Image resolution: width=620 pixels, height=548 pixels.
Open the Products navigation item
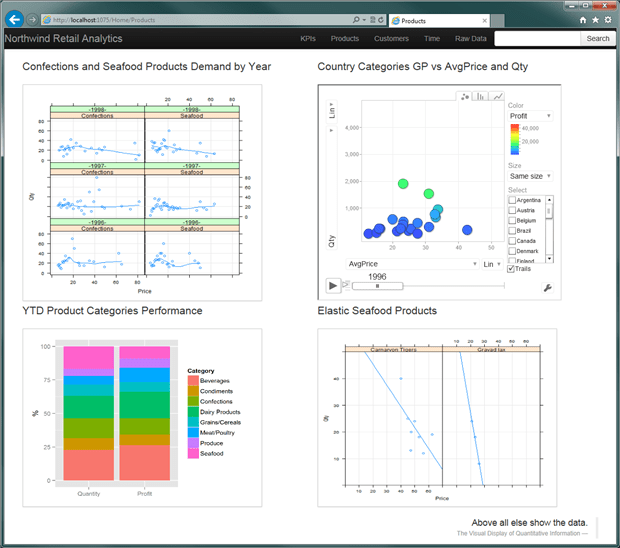[x=345, y=38]
